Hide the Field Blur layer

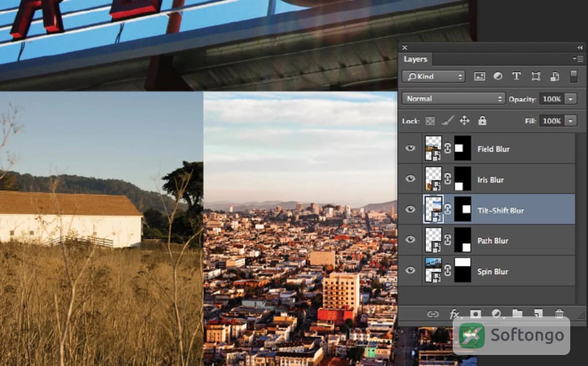[x=410, y=148]
